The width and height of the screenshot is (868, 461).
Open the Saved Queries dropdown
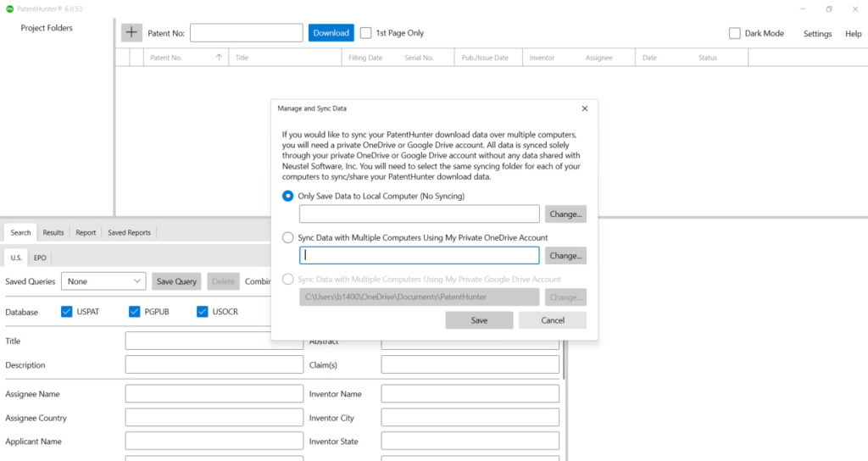tap(103, 281)
